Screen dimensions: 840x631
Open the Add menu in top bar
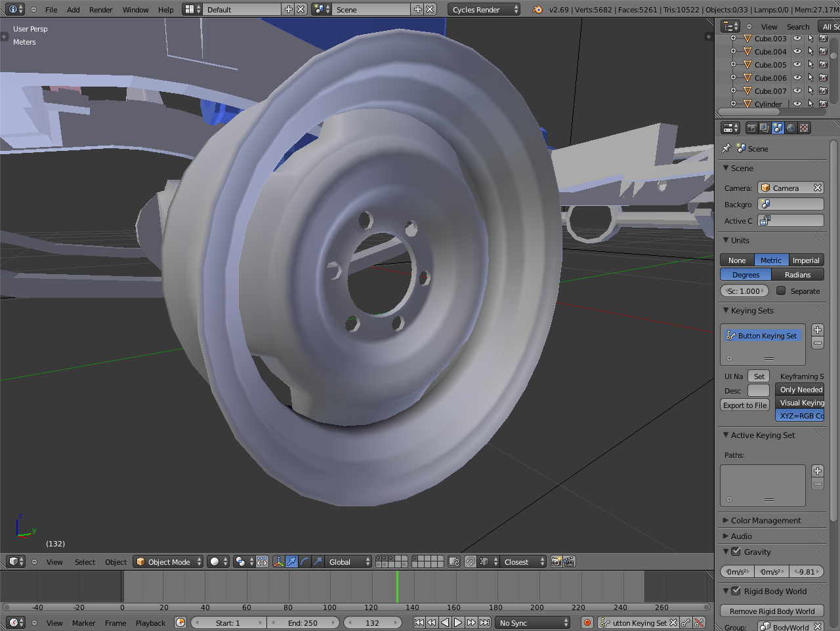(x=73, y=9)
